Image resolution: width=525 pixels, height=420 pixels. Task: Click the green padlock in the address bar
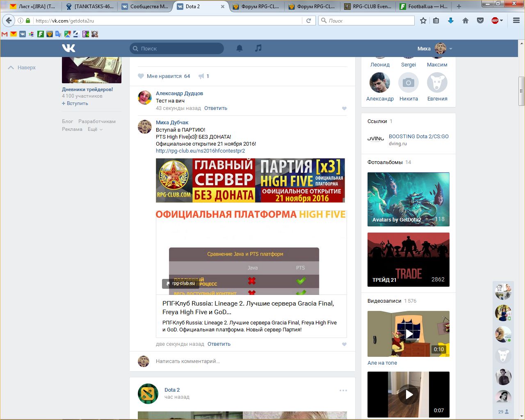(x=28, y=21)
